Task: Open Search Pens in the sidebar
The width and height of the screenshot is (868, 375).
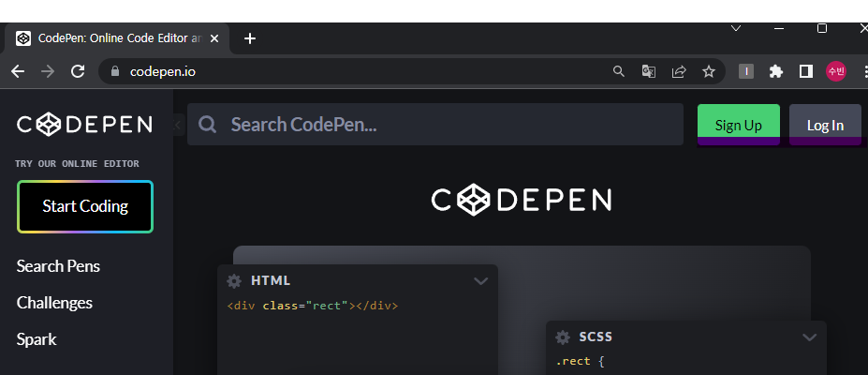Action: (x=58, y=266)
